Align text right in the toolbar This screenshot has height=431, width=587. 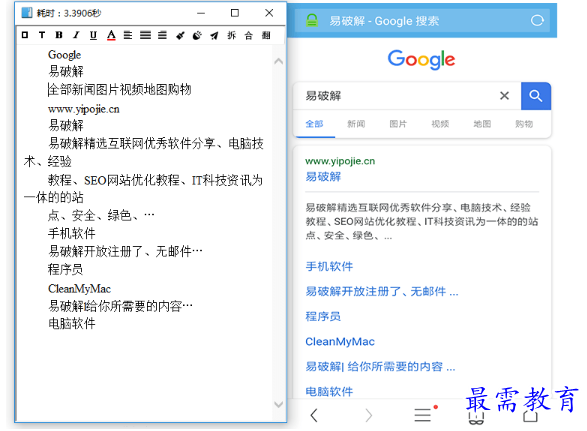click(162, 35)
